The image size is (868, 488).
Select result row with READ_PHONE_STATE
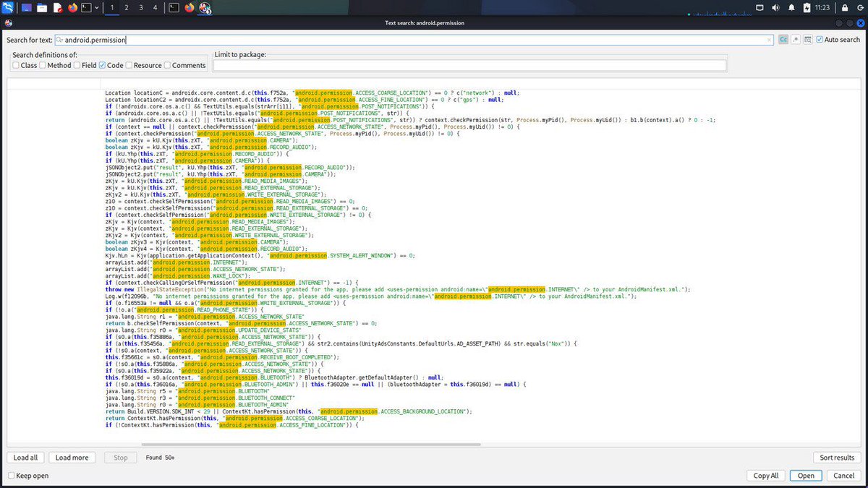[x=184, y=309]
